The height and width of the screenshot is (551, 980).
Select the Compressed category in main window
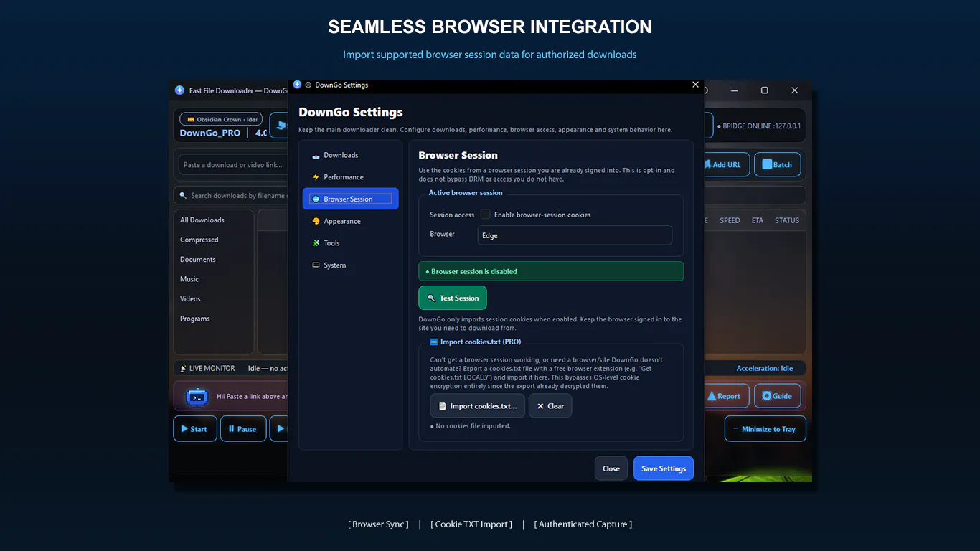click(x=199, y=240)
